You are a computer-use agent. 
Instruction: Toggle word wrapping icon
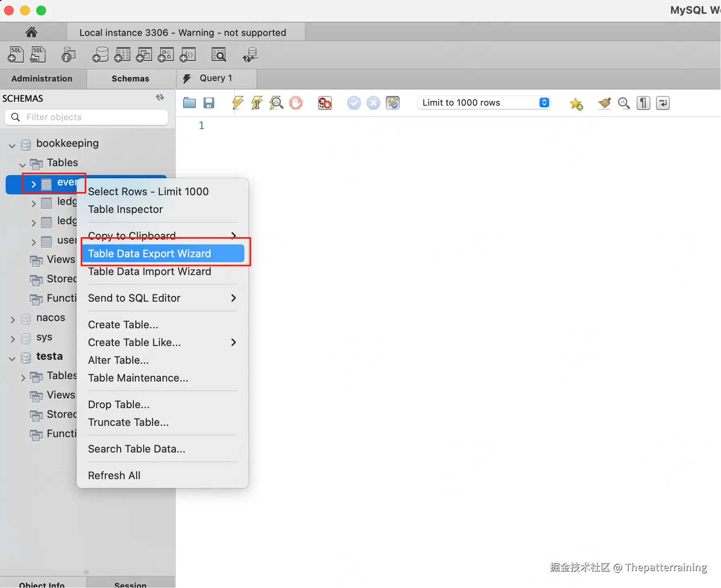(x=663, y=103)
